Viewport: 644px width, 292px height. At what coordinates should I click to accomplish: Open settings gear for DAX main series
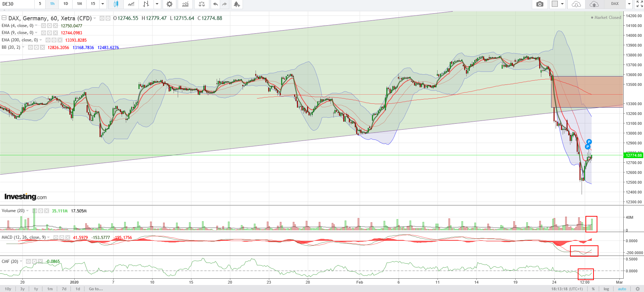(108, 18)
